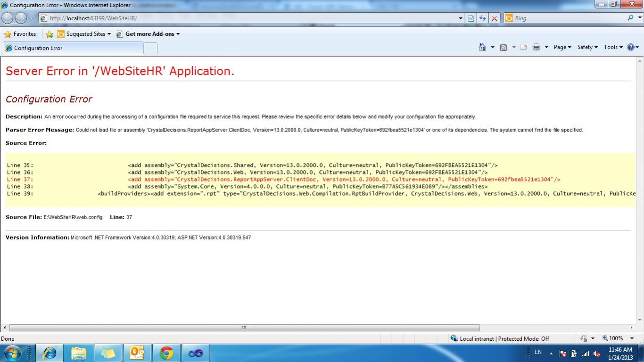Click the power plug battery icon
This screenshot has width=644, height=362.
coord(574,354)
